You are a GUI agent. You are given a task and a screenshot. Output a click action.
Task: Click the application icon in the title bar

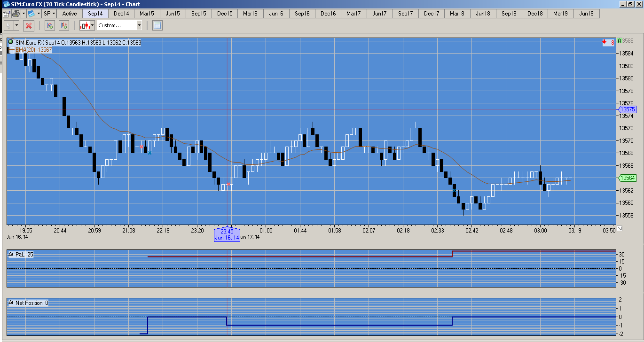tap(6, 4)
